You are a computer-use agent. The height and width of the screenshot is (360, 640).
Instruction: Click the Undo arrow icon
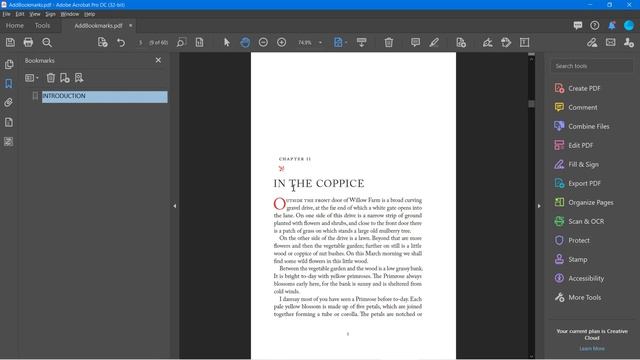pos(121,42)
